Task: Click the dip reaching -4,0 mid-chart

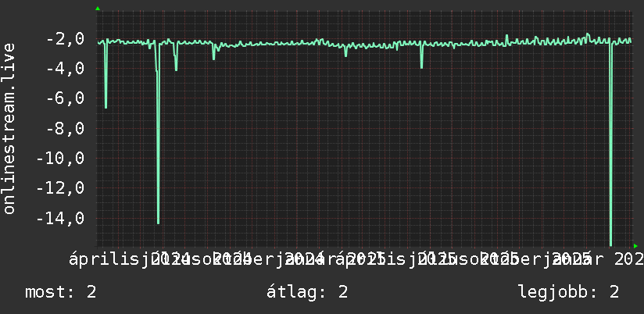Action: [422, 66]
